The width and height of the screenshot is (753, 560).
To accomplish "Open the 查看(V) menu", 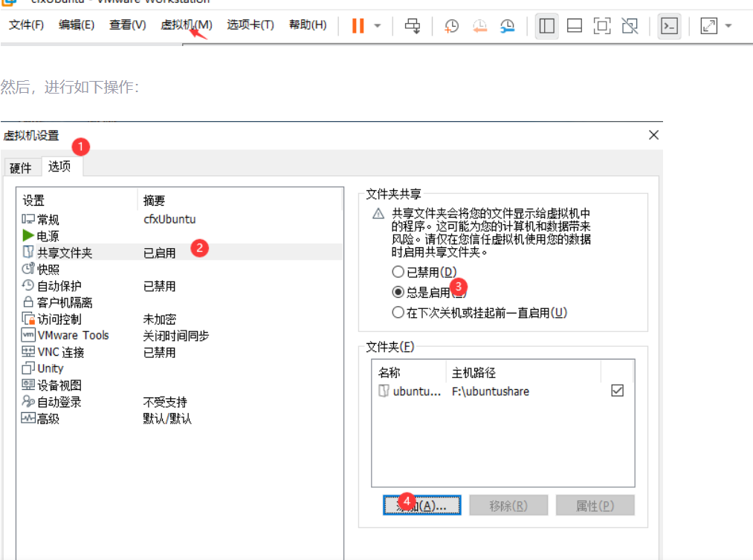I will [127, 25].
